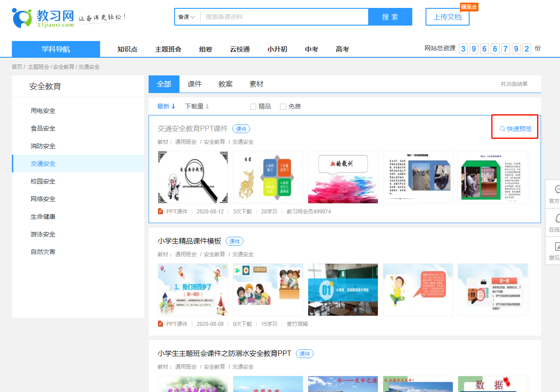Open 组卷 navigation item
This screenshot has height=392, width=560.
pos(206,49)
